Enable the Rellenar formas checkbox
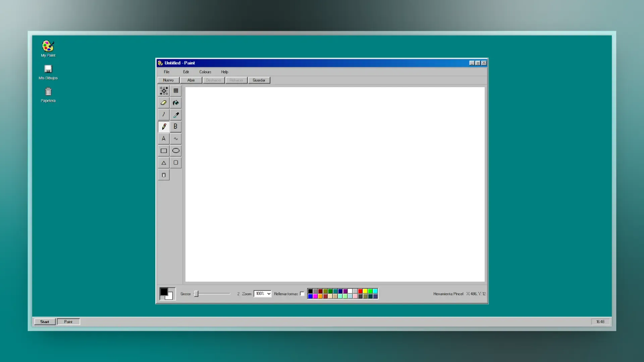Image resolution: width=644 pixels, height=362 pixels. pyautogui.click(x=302, y=294)
